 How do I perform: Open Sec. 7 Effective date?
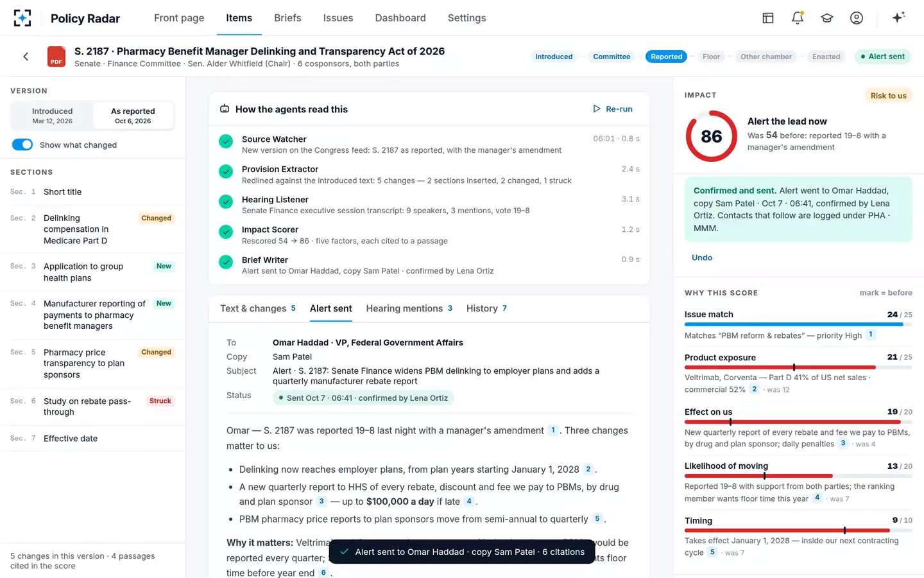pyautogui.click(x=92, y=439)
